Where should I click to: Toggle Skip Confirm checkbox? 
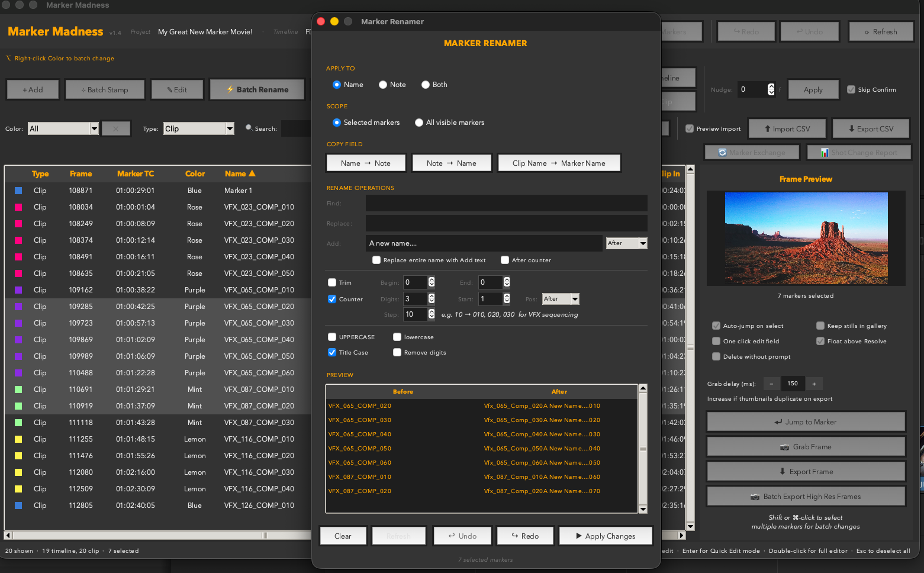coord(851,89)
